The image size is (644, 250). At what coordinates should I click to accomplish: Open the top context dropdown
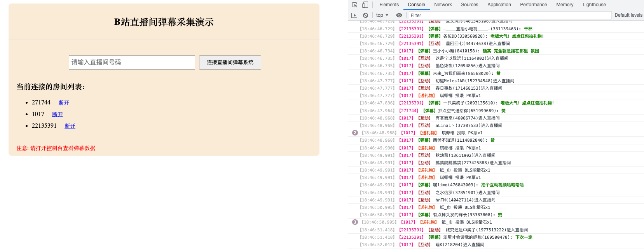click(x=382, y=15)
